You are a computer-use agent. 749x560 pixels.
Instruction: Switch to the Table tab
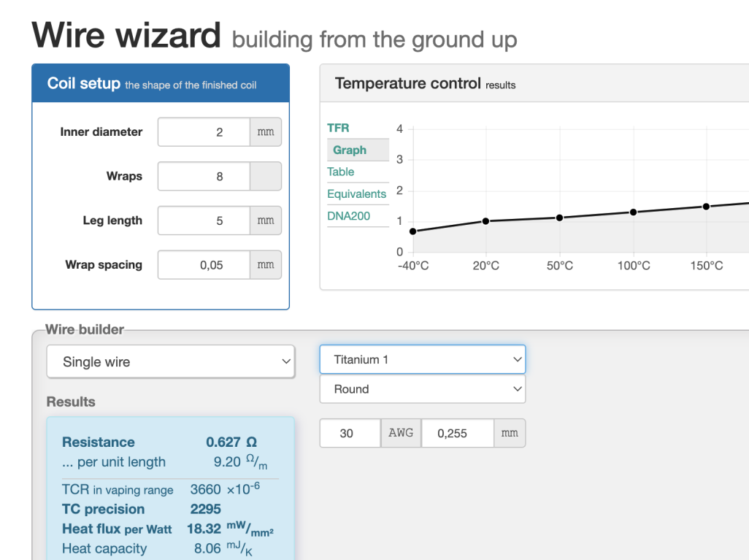pyautogui.click(x=341, y=172)
